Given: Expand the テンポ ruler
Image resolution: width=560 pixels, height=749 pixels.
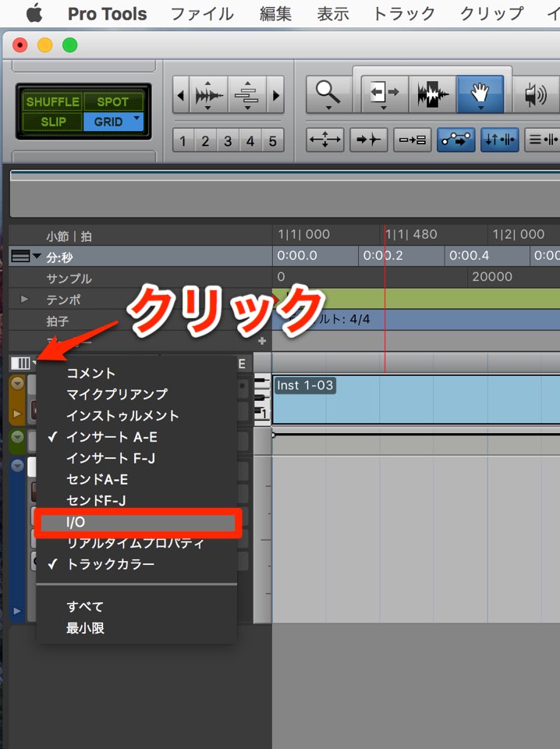Looking at the screenshot, I should (x=24, y=299).
